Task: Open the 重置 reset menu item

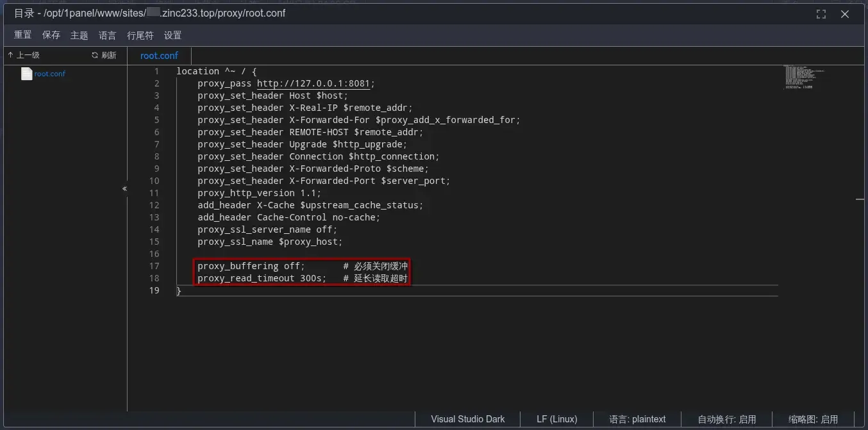Action: pos(23,35)
